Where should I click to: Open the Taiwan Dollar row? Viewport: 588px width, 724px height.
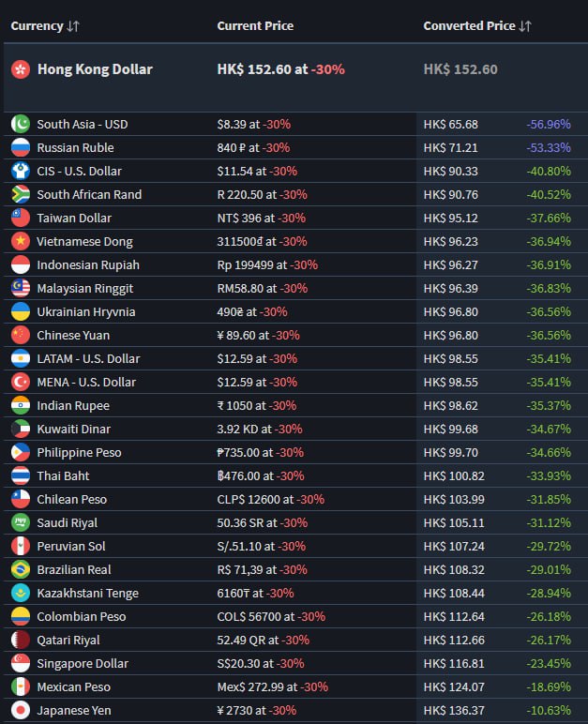[295, 218]
